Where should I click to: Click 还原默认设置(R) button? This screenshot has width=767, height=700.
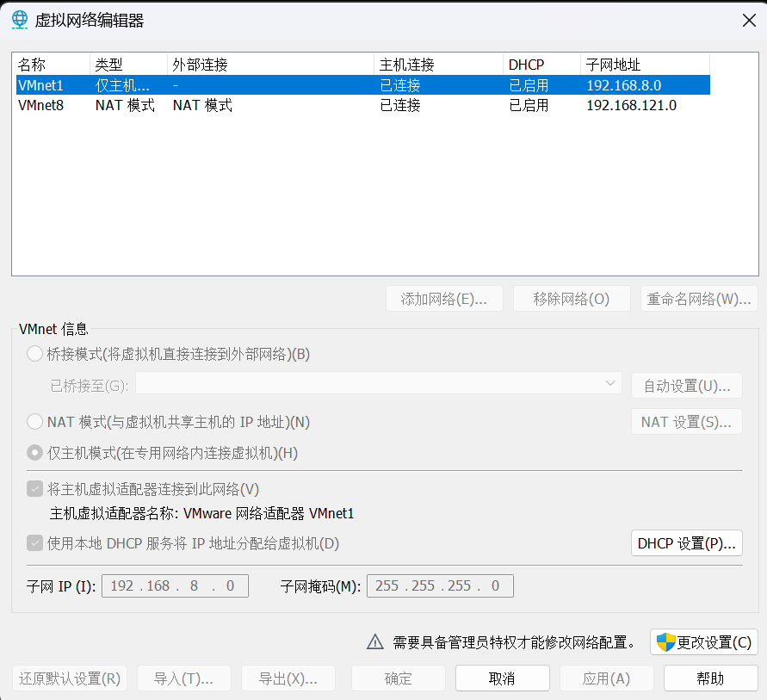70,678
